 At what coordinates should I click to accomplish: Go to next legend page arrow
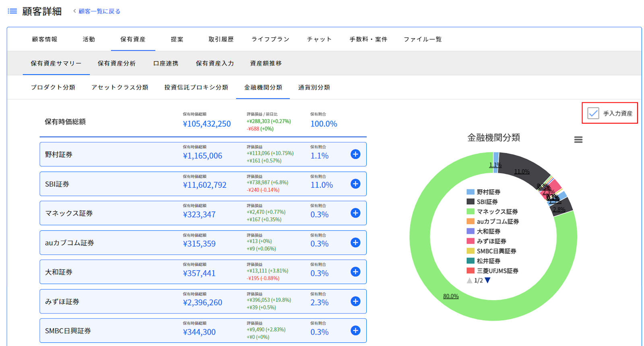488,280
